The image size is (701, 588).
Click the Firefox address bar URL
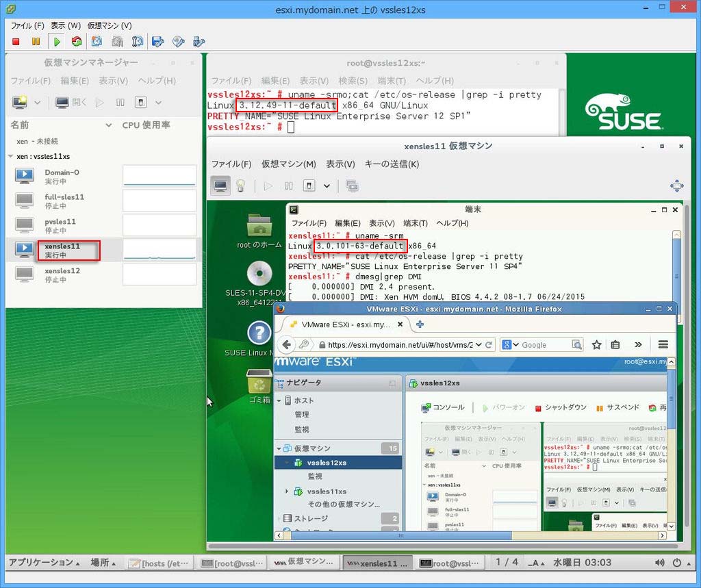[400, 345]
